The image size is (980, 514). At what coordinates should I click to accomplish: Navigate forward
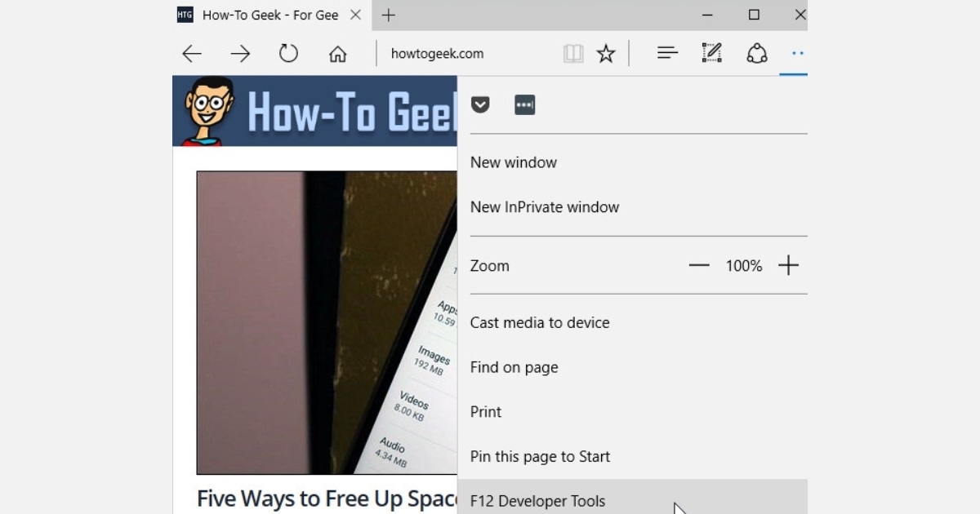pos(240,53)
